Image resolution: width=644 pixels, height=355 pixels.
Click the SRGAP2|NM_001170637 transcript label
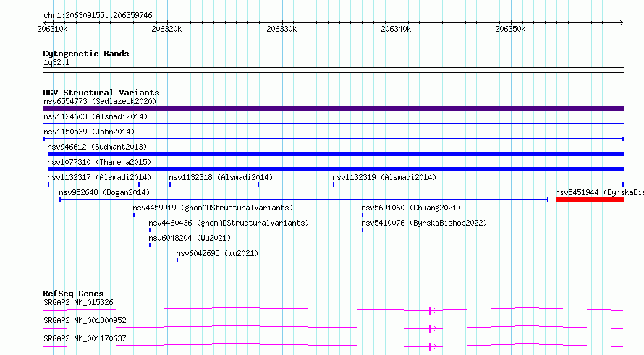coord(85,338)
